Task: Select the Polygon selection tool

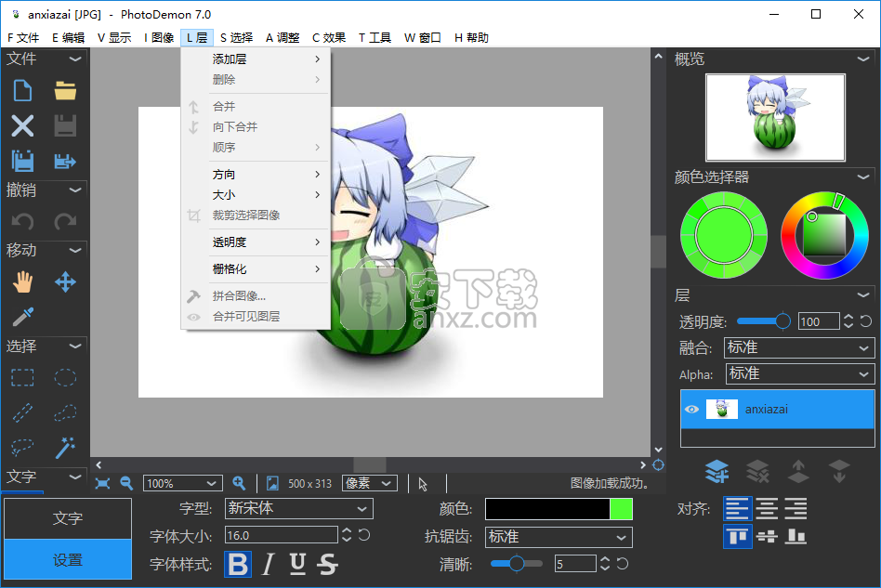Action: 65,412
